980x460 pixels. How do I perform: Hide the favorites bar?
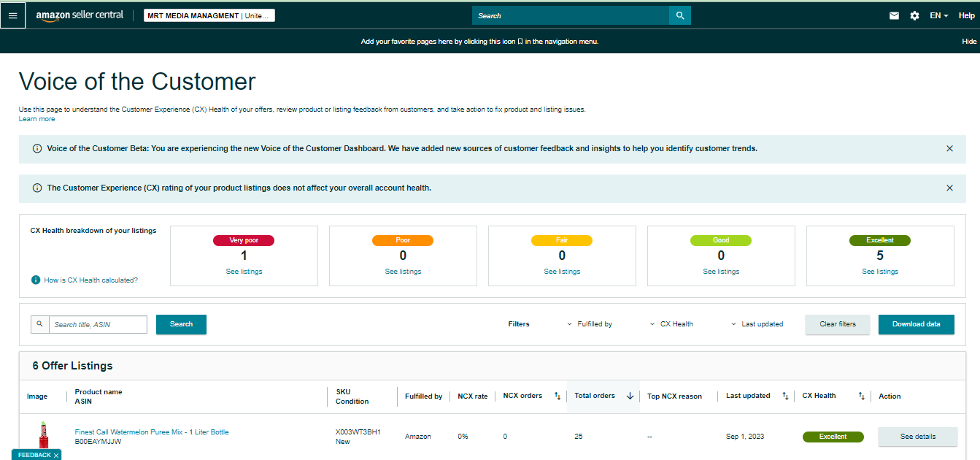click(x=969, y=42)
